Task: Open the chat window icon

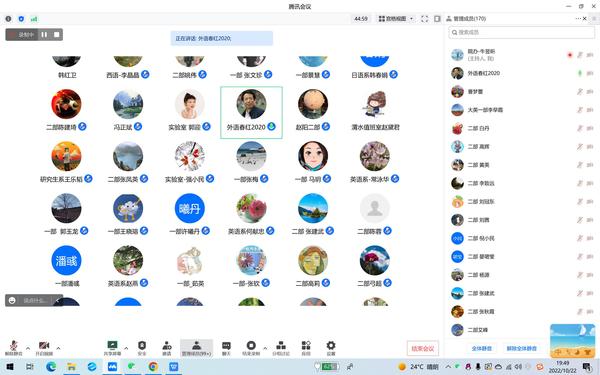Action: [x=227, y=348]
